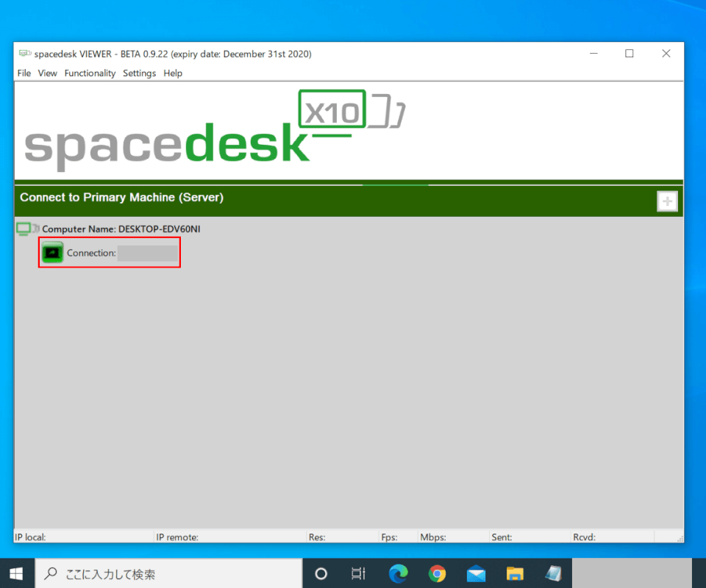The image size is (706, 588).
Task: Open the File menu
Action: tap(24, 73)
